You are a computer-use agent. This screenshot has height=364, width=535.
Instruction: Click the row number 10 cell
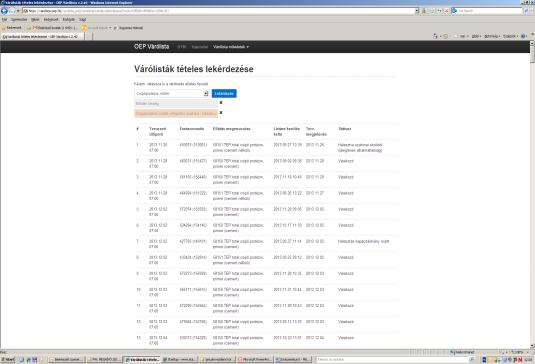tap(139, 290)
